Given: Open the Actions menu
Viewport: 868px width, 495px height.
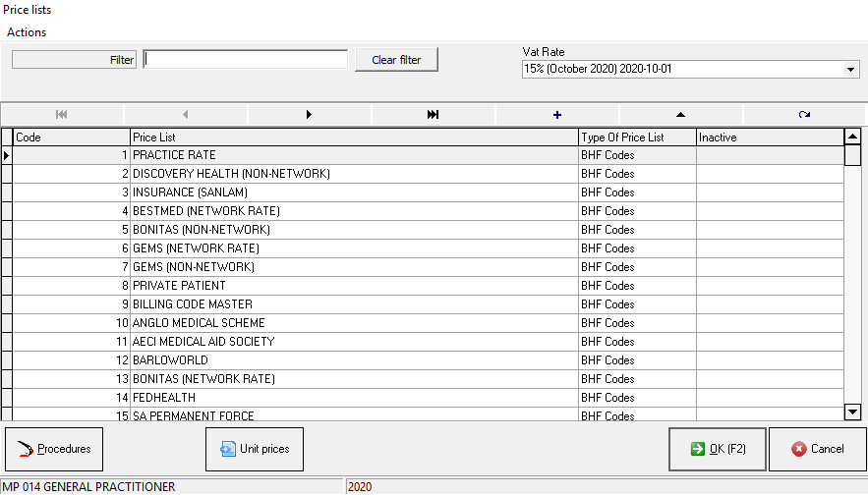Looking at the screenshot, I should coord(26,32).
